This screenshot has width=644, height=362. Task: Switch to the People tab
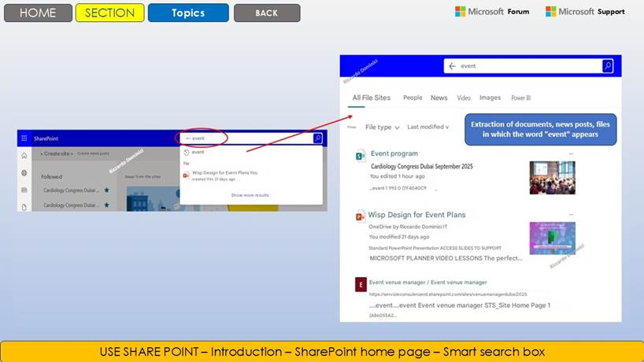click(x=413, y=98)
